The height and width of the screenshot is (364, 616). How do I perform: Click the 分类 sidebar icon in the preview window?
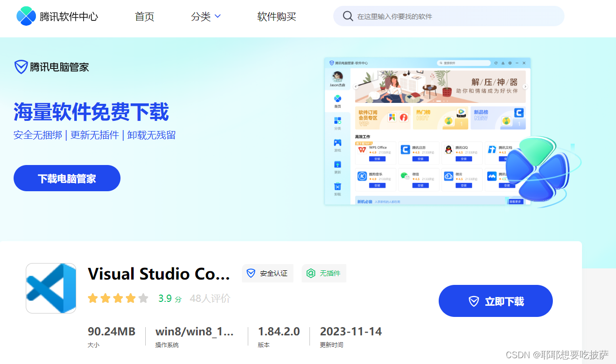338,120
